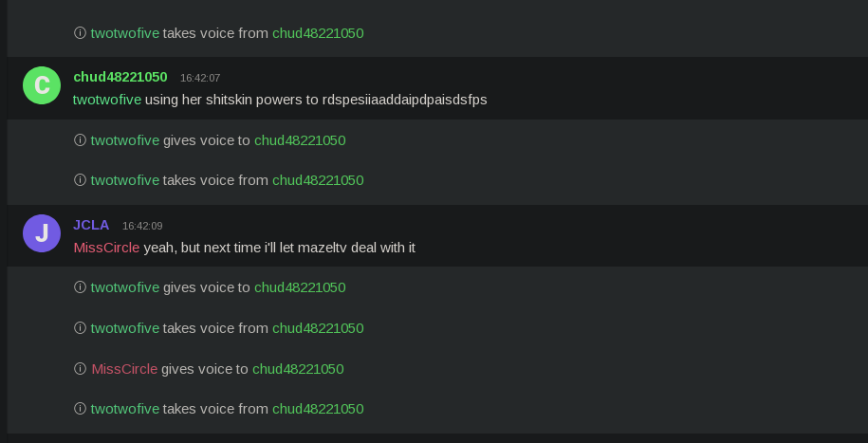
Task: Click info icon on event directly above JCLA's message
Action: coord(81,180)
